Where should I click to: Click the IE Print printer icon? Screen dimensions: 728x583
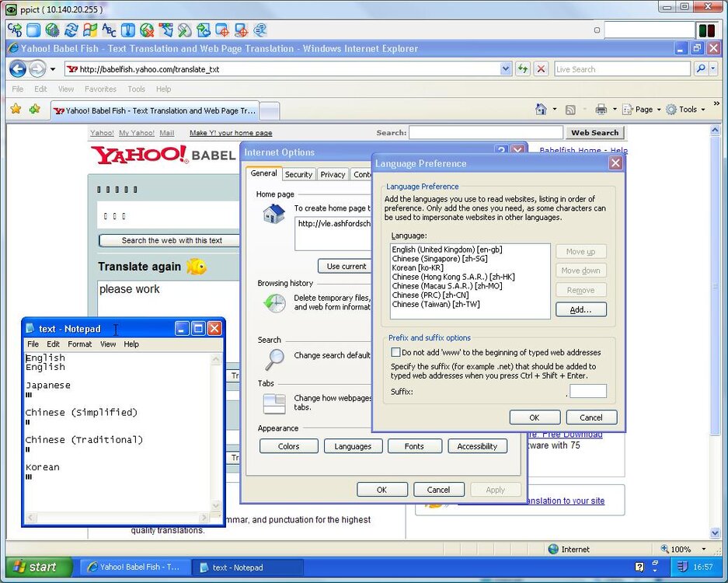coord(601,110)
